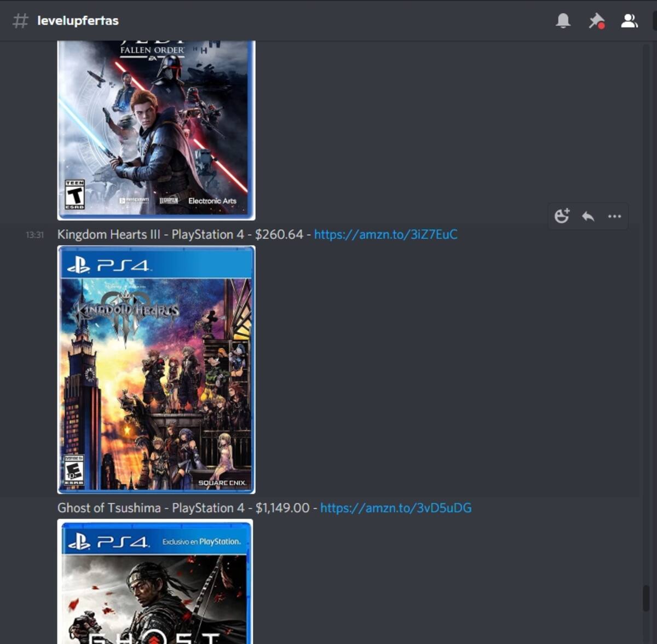Open amzn.to/3vD5uDG Ghost of Tsushima link
Image resolution: width=657 pixels, height=644 pixels.
tap(396, 508)
